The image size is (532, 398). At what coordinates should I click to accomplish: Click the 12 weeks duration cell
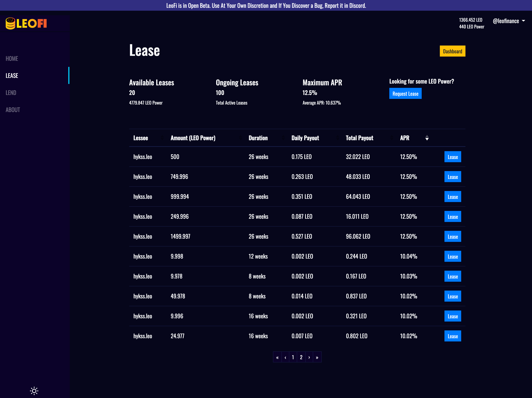pyautogui.click(x=258, y=256)
